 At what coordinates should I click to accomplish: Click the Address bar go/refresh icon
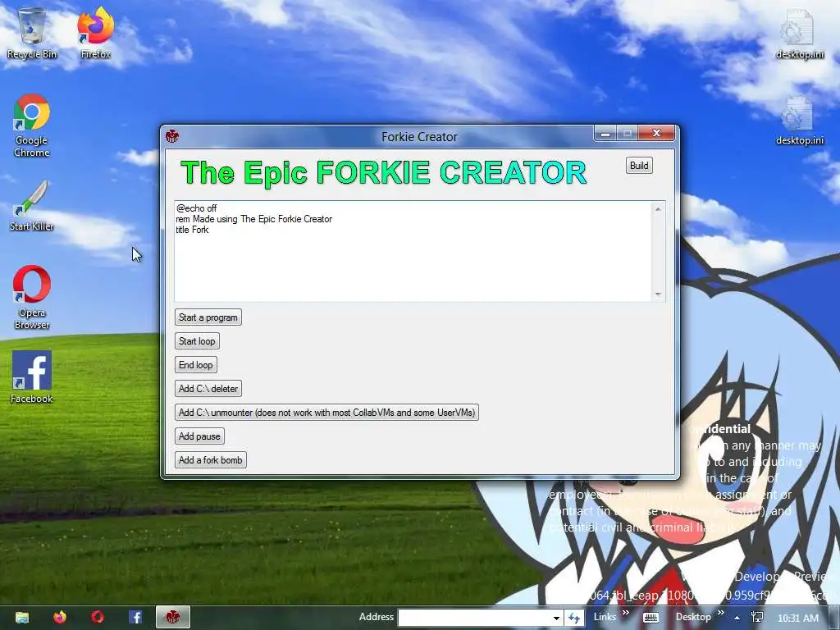click(x=573, y=618)
